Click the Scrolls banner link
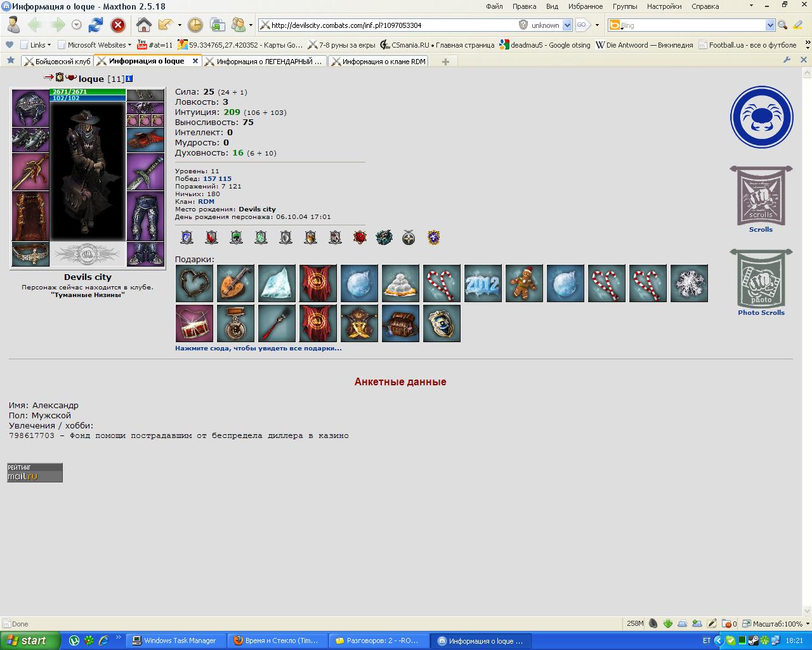 761,199
